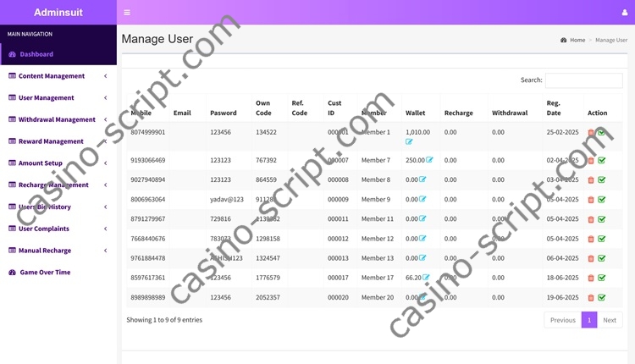Edit wallet amount for Member 7
635x364 pixels.
coord(429,160)
